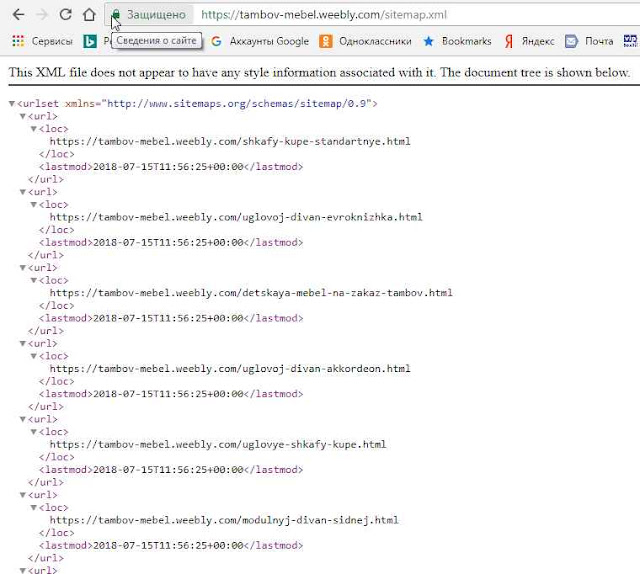Click lastmod line under shkafy-kupe-standartnye
Image resolution: width=640 pixels, height=574 pixels.
pos(171,167)
